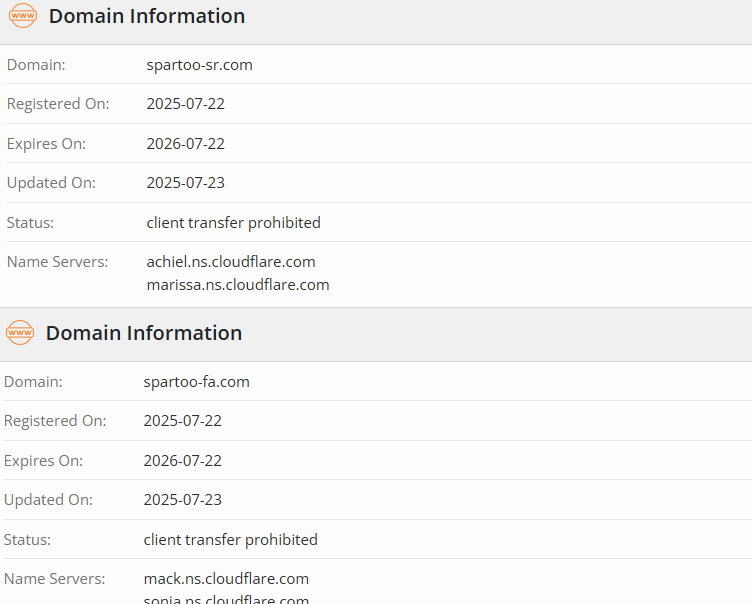
Task: Click the status value for spartoo-fa.com
Action: tap(230, 540)
